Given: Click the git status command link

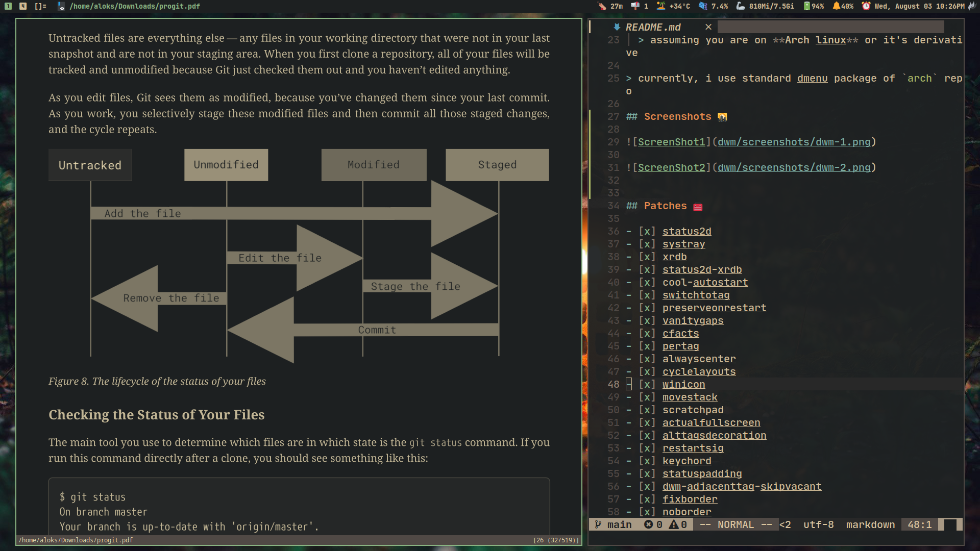Looking at the screenshot, I should (x=435, y=443).
